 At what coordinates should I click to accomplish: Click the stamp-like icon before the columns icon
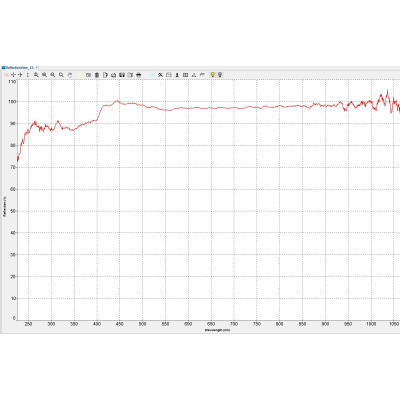(x=177, y=75)
